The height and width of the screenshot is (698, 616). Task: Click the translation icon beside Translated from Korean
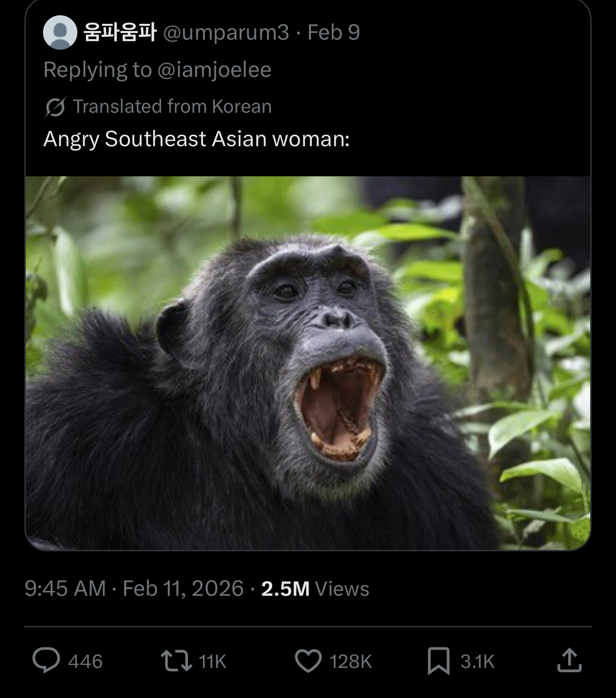tap(55, 107)
